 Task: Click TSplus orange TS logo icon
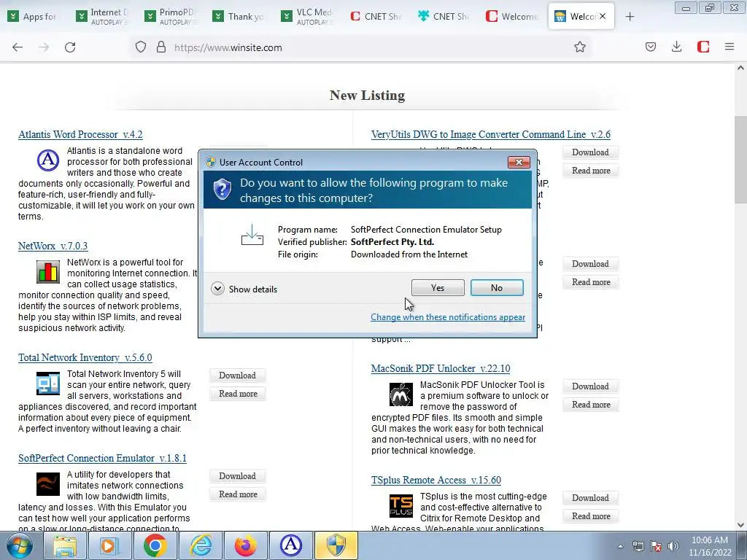tap(401, 506)
